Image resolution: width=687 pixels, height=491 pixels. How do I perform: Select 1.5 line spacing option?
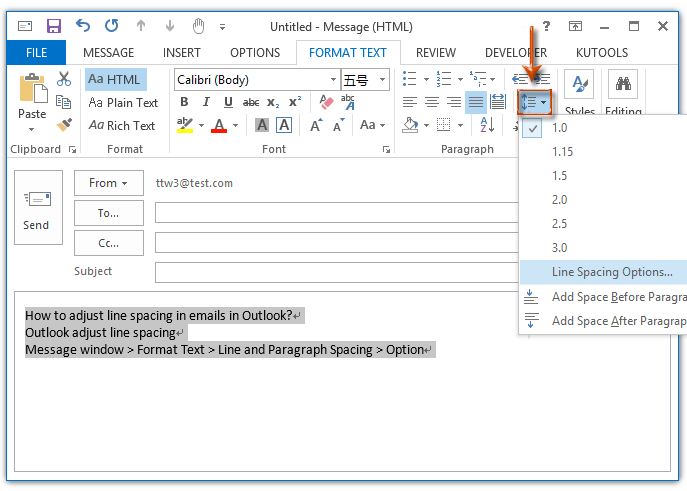click(559, 175)
